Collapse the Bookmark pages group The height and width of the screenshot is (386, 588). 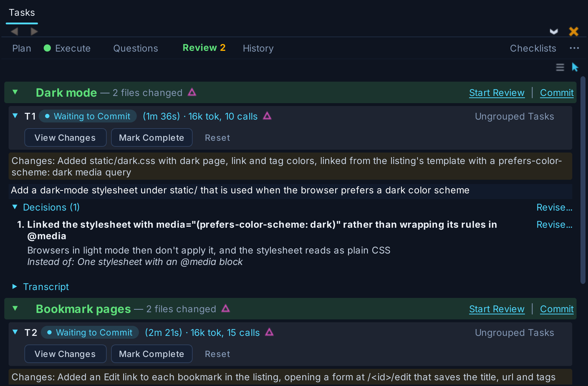[15, 309]
